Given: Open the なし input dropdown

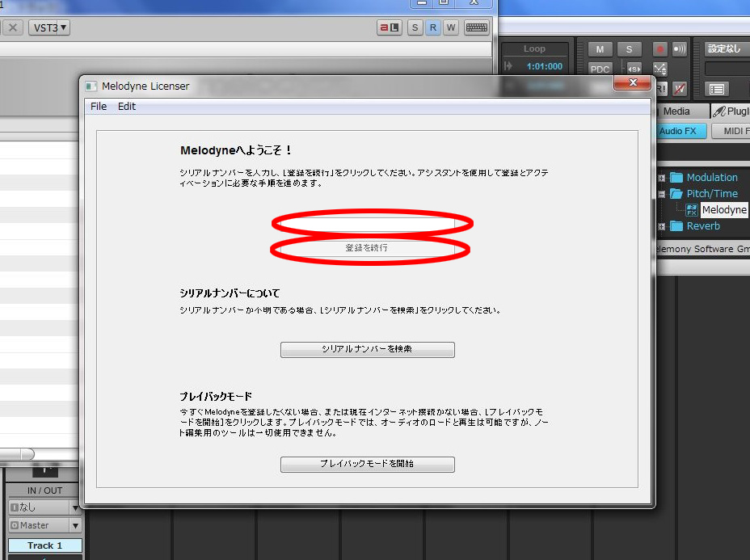Looking at the screenshot, I should [x=44, y=507].
